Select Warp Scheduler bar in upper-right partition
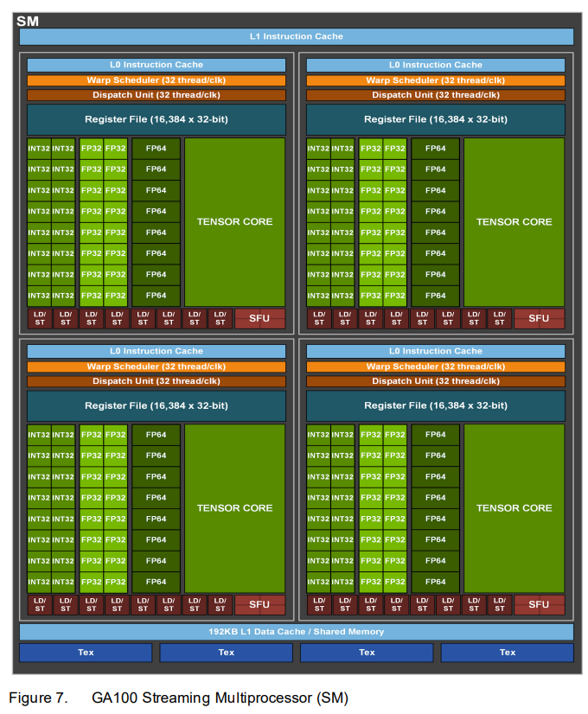Viewport: 588px width, 714px height. tap(436, 80)
